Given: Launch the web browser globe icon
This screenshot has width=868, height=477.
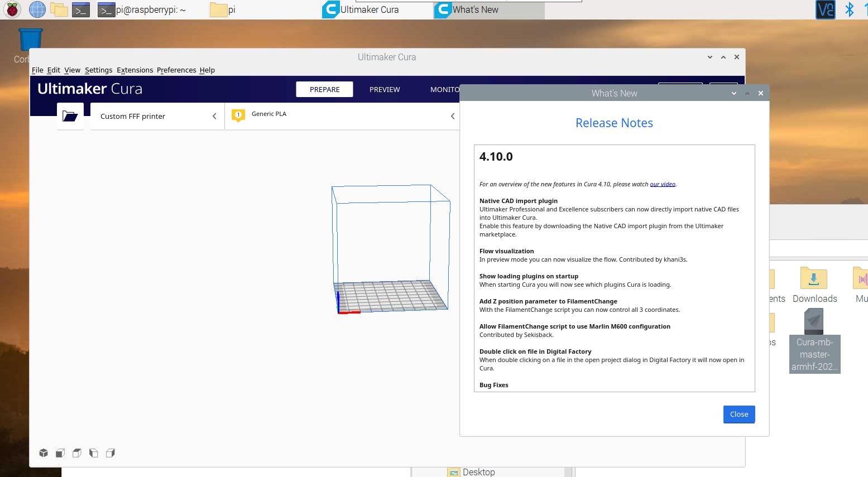Looking at the screenshot, I should point(37,9).
